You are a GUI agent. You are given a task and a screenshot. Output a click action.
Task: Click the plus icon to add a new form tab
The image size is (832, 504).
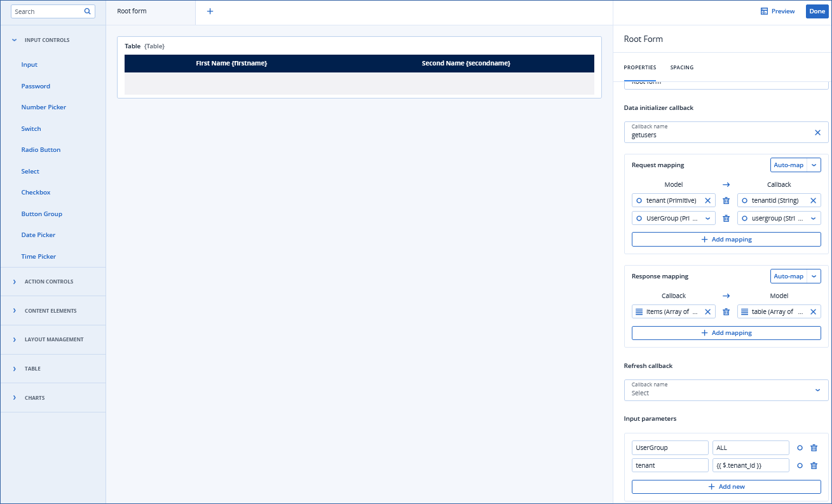pos(210,11)
